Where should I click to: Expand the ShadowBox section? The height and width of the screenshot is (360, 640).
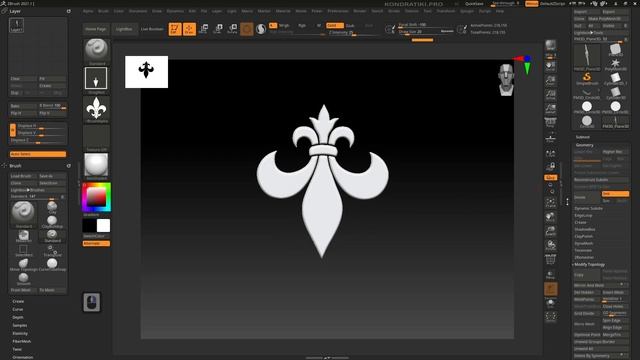click(x=584, y=229)
